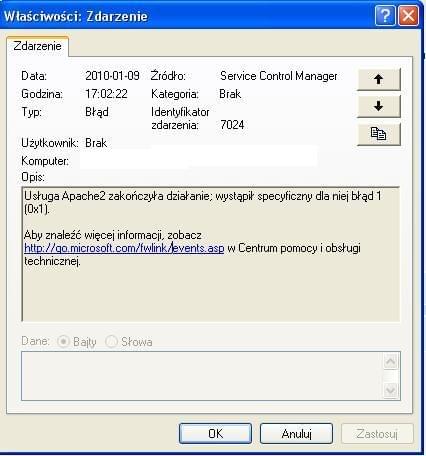
Task: Click the Zastosuj button
Action: (x=377, y=434)
